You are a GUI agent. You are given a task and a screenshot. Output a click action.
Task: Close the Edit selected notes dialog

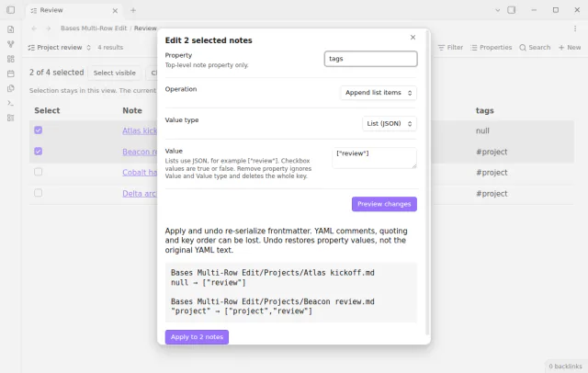[x=413, y=37]
